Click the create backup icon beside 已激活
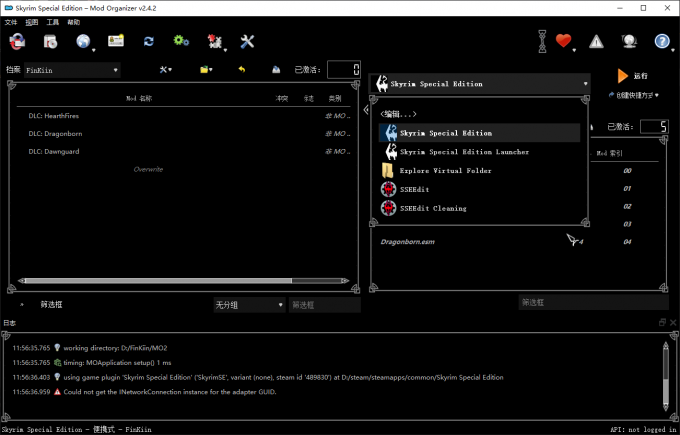This screenshot has width=680, height=435. tap(276, 69)
